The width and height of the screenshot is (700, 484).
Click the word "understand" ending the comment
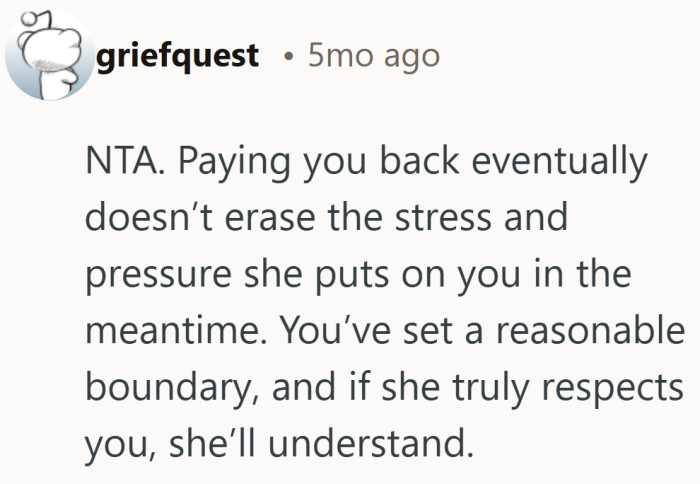click(x=369, y=438)
